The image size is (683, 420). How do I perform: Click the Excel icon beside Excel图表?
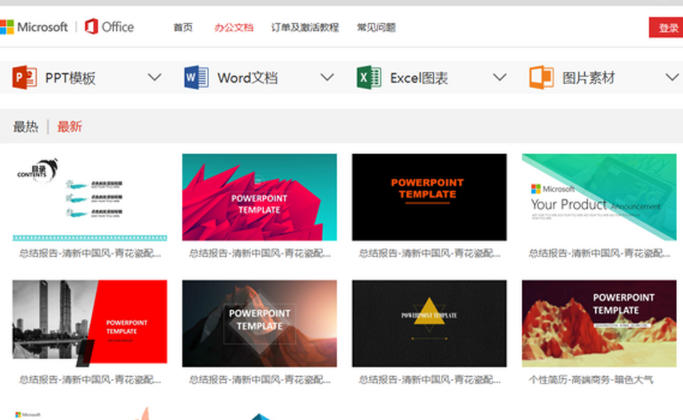click(369, 77)
